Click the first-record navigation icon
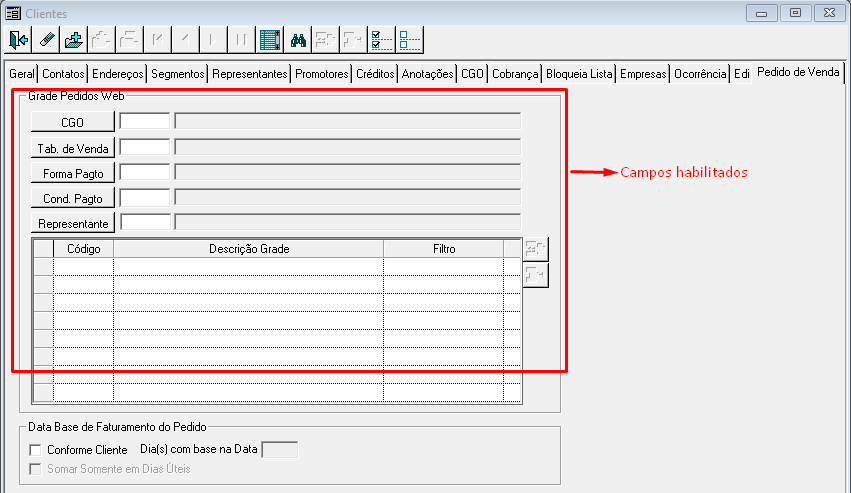This screenshot has height=493, width=851. pos(157,40)
